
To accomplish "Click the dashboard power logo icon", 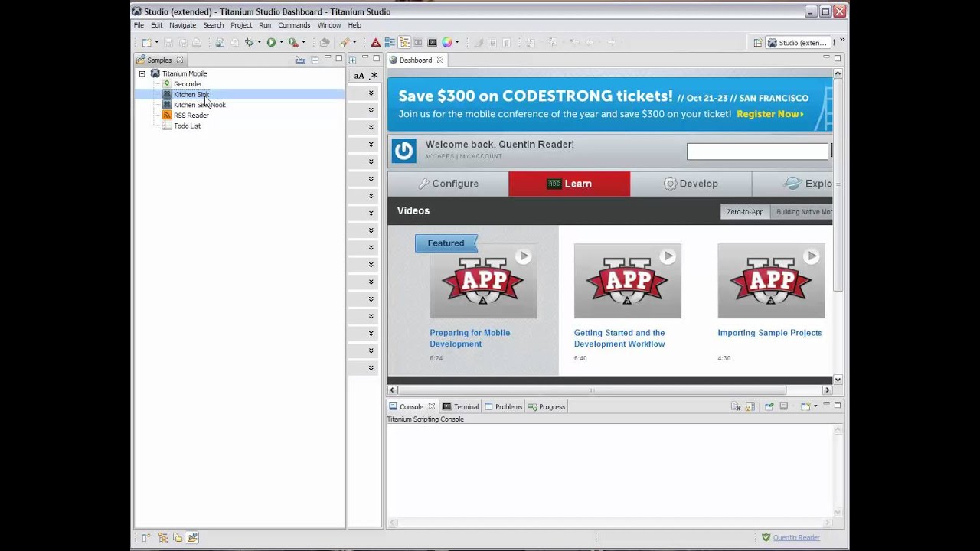I will tap(403, 151).
